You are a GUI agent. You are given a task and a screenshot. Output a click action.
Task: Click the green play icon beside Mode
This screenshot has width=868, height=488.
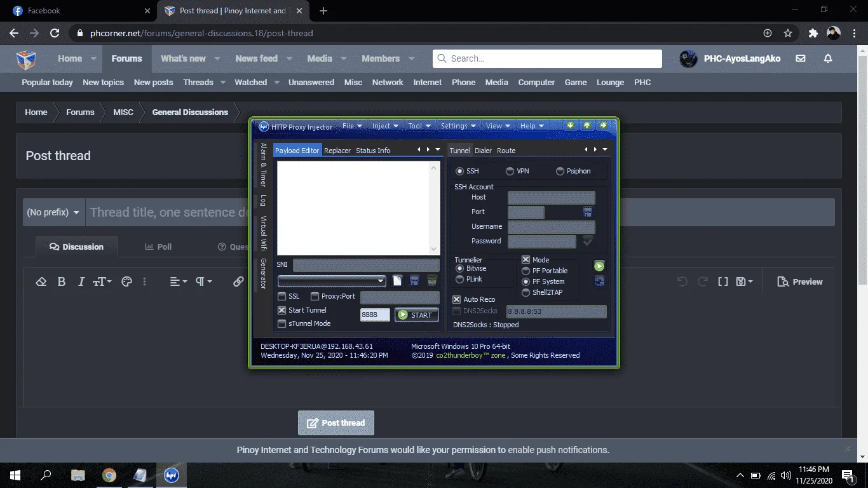(x=599, y=266)
